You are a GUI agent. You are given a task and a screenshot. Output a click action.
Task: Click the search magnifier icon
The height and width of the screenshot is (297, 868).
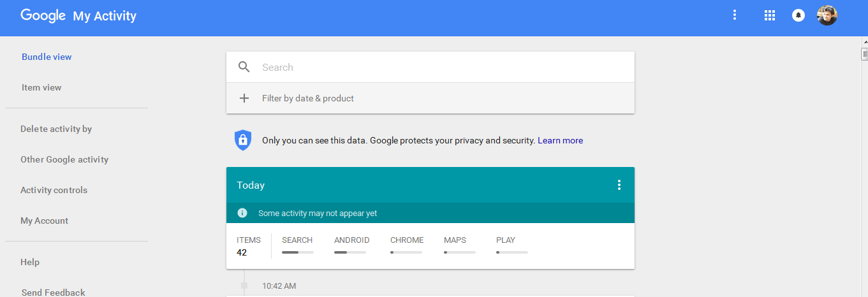(x=244, y=67)
